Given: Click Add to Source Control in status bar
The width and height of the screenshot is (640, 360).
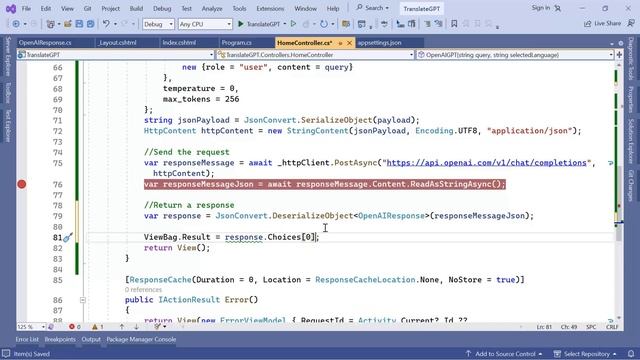Looking at the screenshot, I should [504, 354].
